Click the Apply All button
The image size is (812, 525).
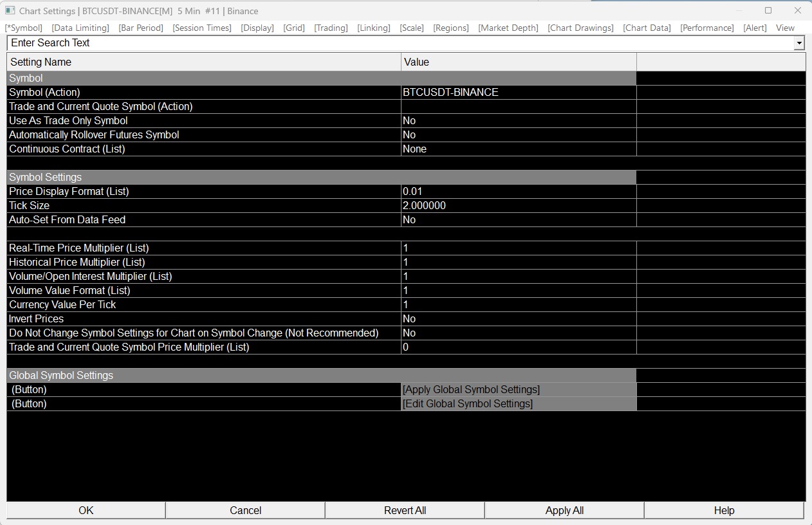564,510
